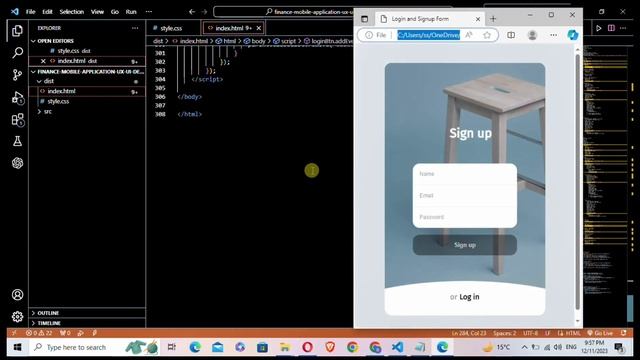The width and height of the screenshot is (640, 360).
Task: Collapse the FINANCE-MOBILE-APPLICATION folder section
Action: (x=33, y=71)
